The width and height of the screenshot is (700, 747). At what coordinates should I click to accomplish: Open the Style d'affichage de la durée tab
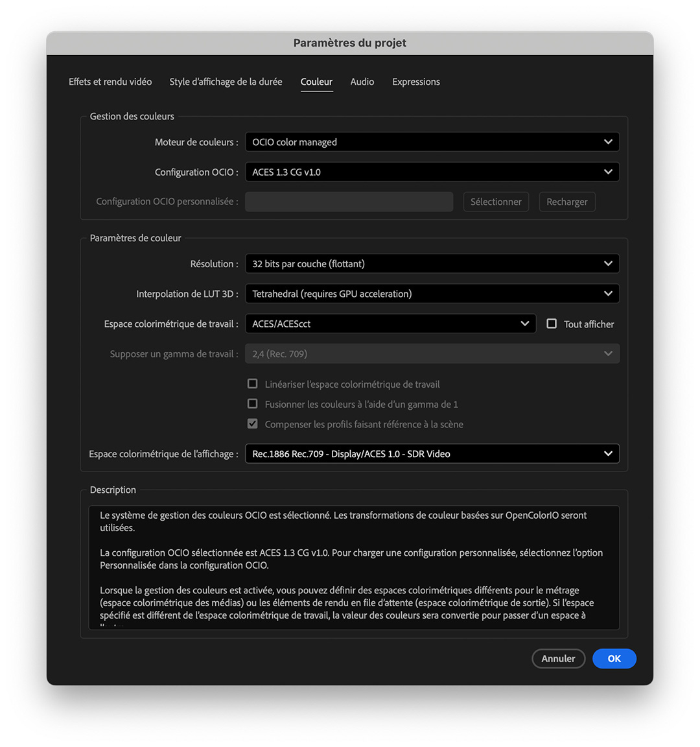click(226, 82)
